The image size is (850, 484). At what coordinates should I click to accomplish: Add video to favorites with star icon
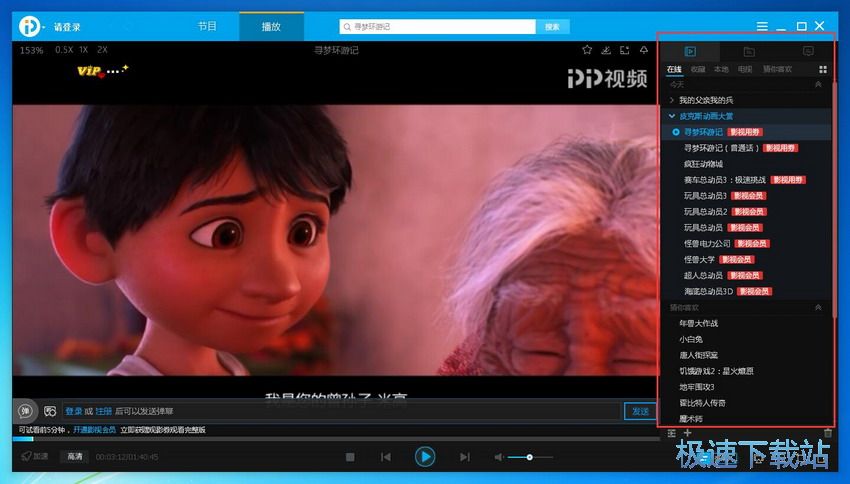(587, 50)
